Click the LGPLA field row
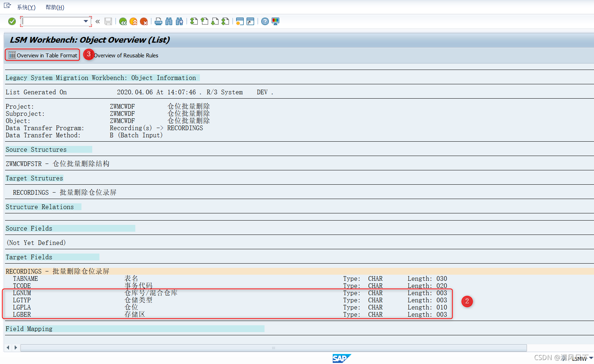This screenshot has width=594, height=364. coord(230,307)
